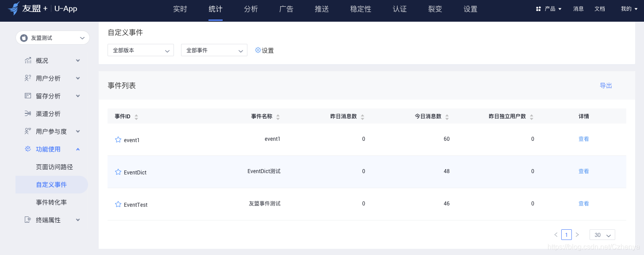Switch to the 裂变 tab

(x=435, y=9)
